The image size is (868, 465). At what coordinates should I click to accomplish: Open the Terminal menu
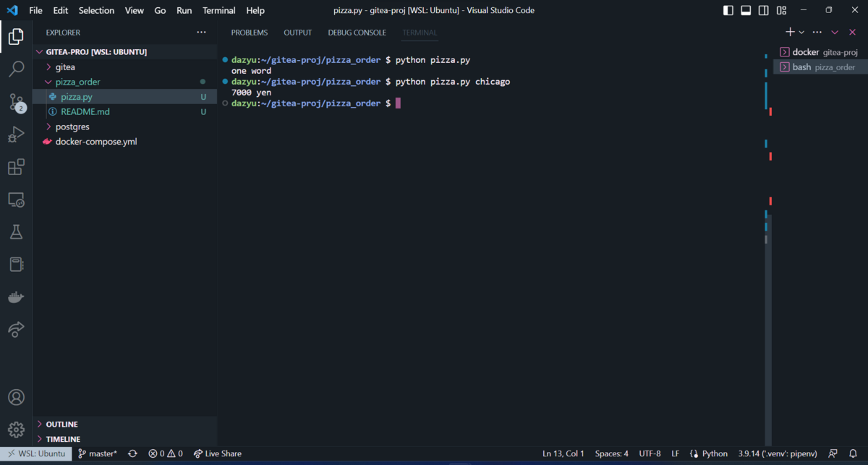click(x=219, y=11)
